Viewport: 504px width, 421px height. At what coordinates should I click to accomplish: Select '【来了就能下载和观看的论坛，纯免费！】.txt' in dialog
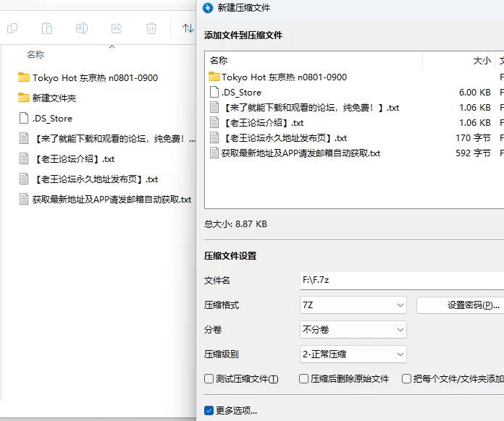pyautogui.click(x=311, y=108)
